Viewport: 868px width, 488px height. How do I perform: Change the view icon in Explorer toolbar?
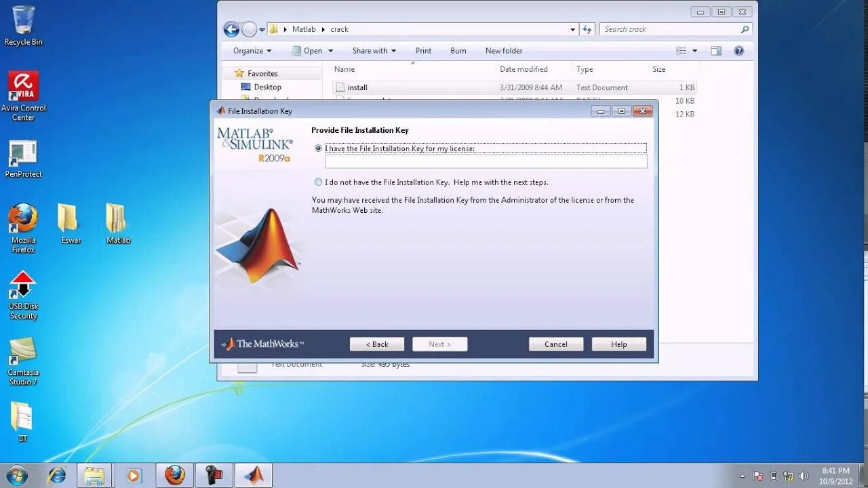[682, 51]
